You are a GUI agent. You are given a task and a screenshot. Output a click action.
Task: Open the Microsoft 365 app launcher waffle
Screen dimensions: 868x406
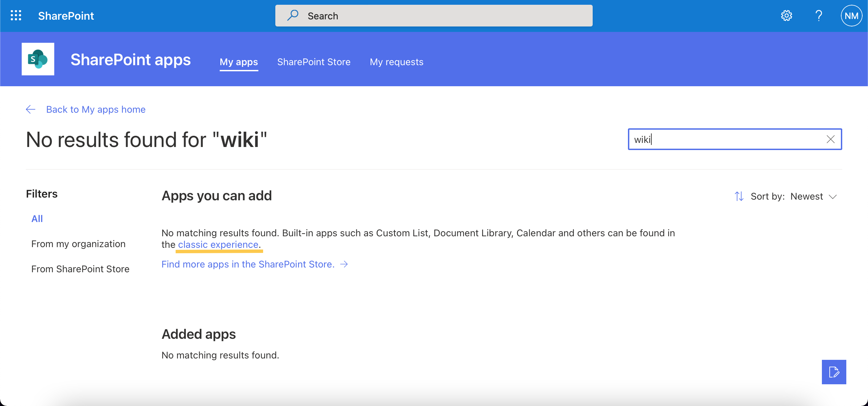coord(16,16)
